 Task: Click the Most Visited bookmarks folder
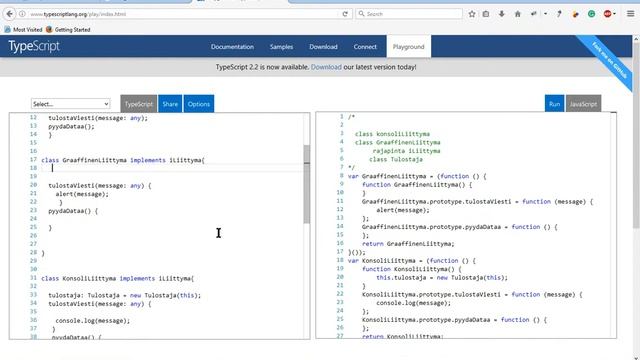point(23,29)
